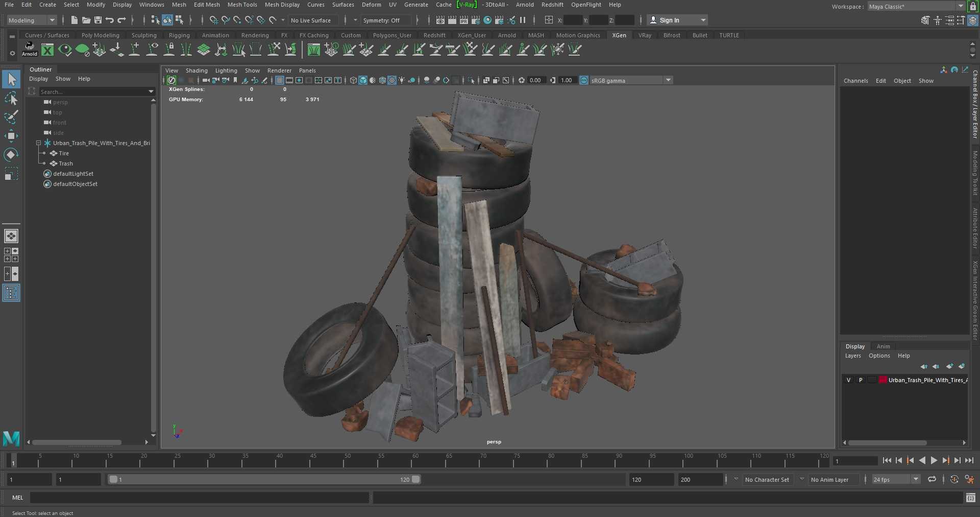Open the Symmetry Off dropdown

click(385, 20)
